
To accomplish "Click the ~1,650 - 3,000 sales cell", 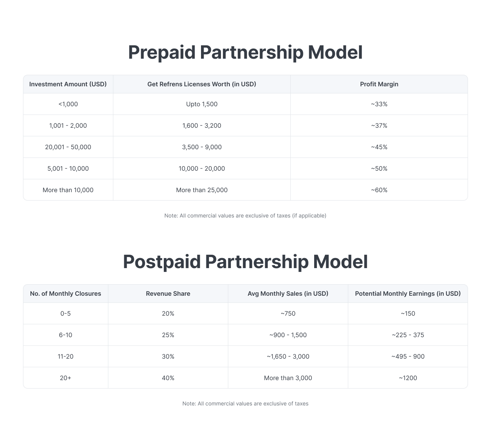I will (x=288, y=356).
